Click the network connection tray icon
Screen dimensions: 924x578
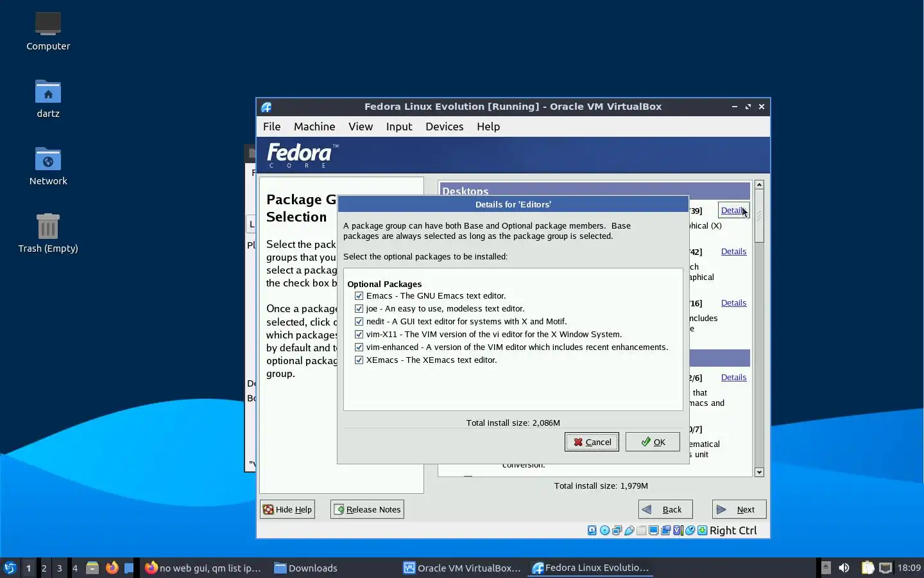(886, 568)
